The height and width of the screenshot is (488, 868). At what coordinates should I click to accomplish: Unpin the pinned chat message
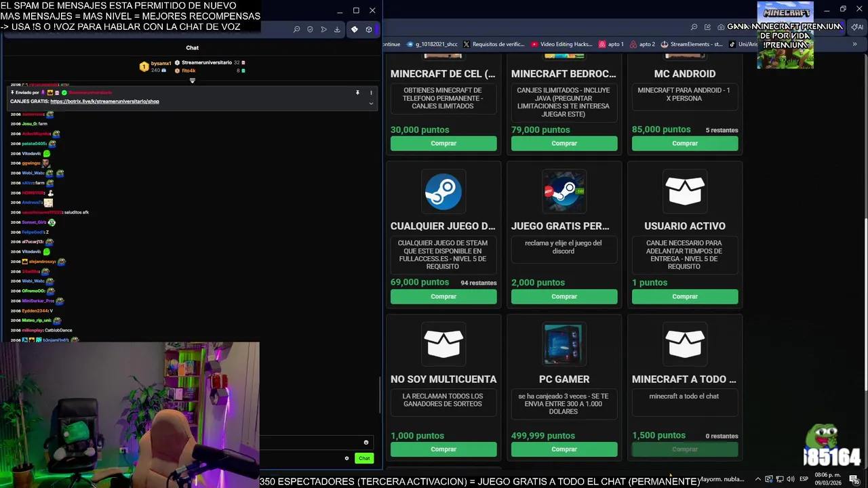[357, 92]
